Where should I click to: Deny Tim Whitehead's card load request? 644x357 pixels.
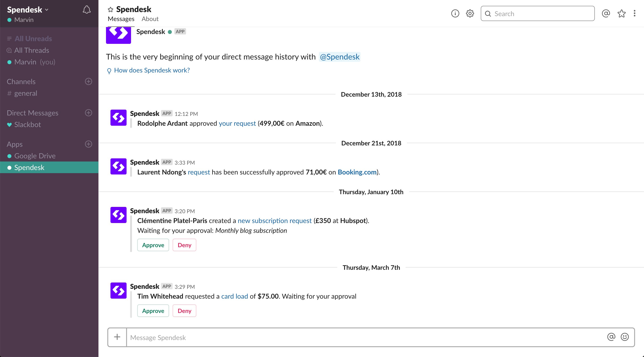pyautogui.click(x=184, y=311)
